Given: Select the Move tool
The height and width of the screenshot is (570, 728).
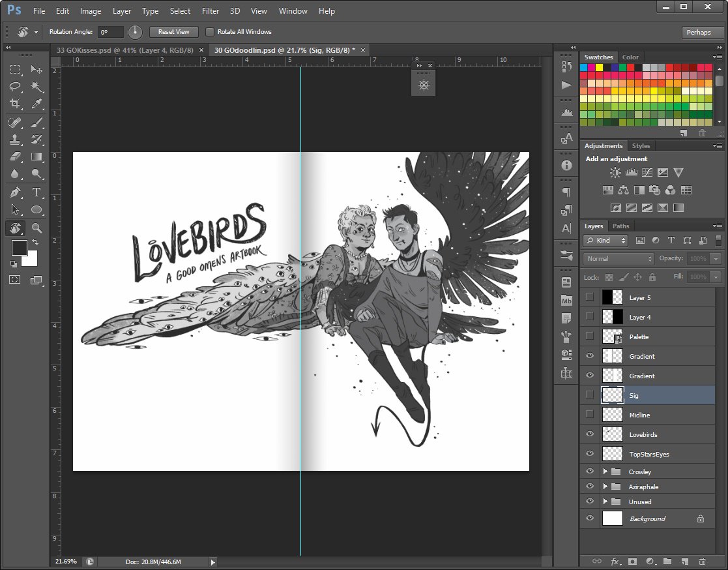Looking at the screenshot, I should [x=36, y=70].
